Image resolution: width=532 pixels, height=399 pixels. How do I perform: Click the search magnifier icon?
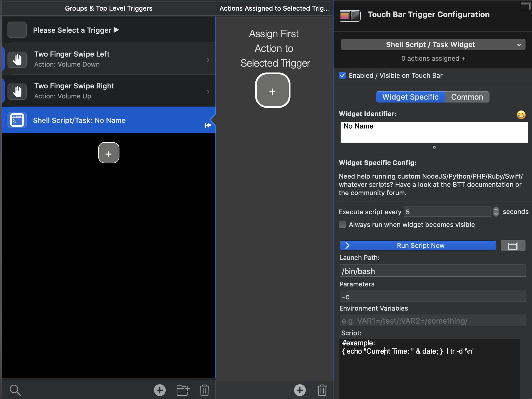15,390
